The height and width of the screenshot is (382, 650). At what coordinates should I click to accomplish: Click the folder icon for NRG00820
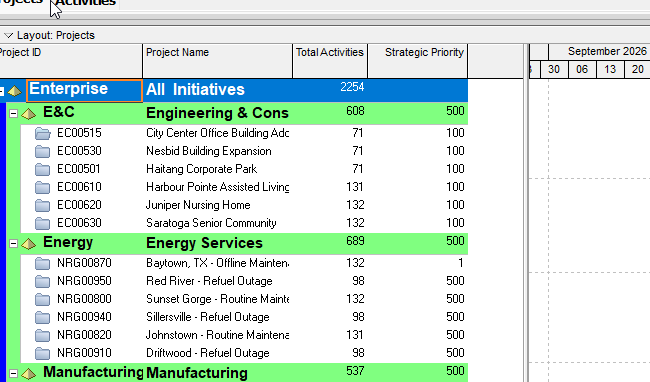point(43,336)
